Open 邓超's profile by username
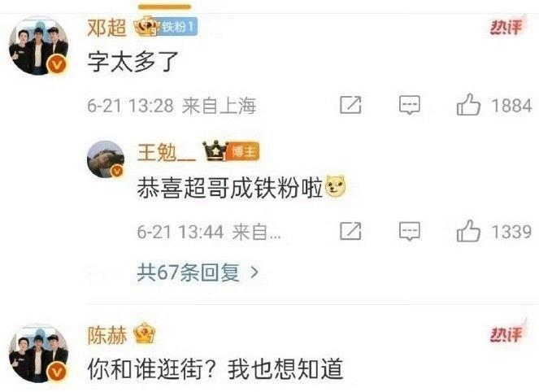The height and width of the screenshot is (392, 539). pos(107,28)
